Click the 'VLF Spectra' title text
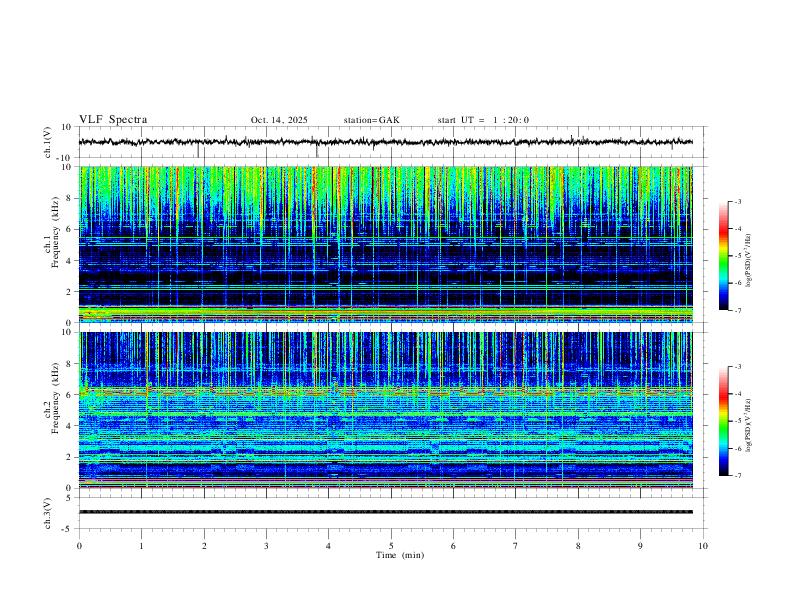 [x=113, y=119]
